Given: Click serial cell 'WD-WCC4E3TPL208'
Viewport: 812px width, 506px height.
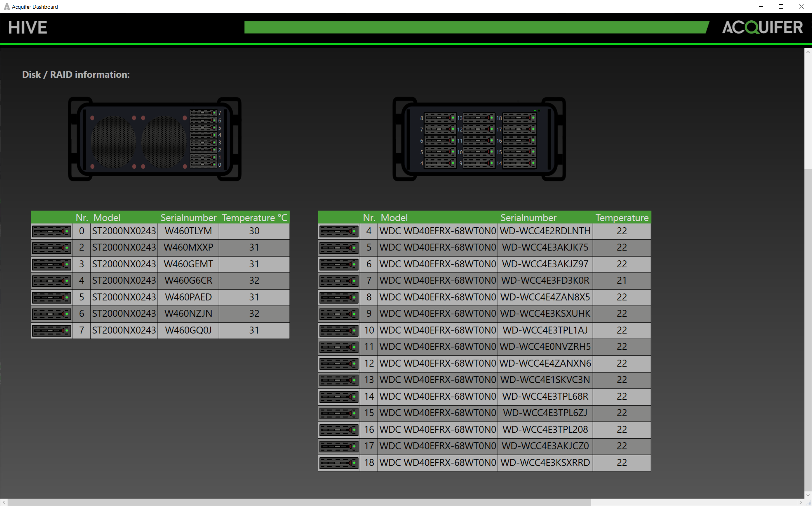Looking at the screenshot, I should (x=545, y=430).
